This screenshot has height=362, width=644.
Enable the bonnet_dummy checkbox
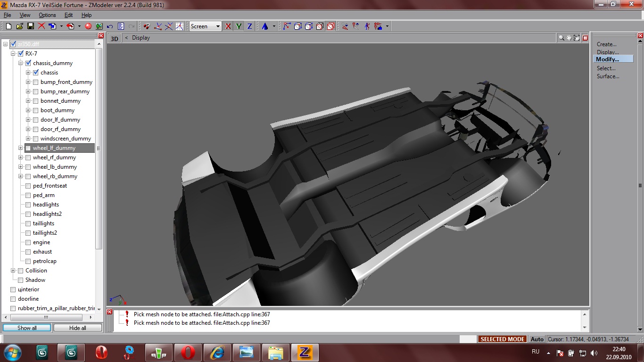36,101
